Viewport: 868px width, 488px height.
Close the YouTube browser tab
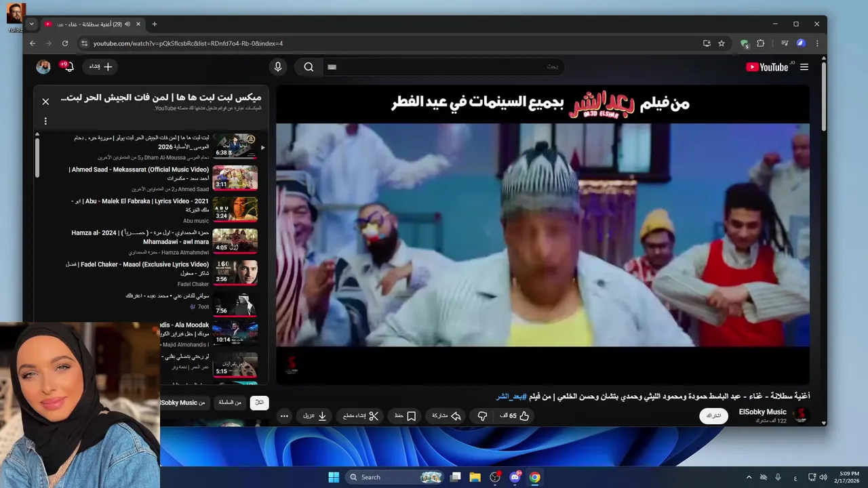pyautogui.click(x=138, y=24)
